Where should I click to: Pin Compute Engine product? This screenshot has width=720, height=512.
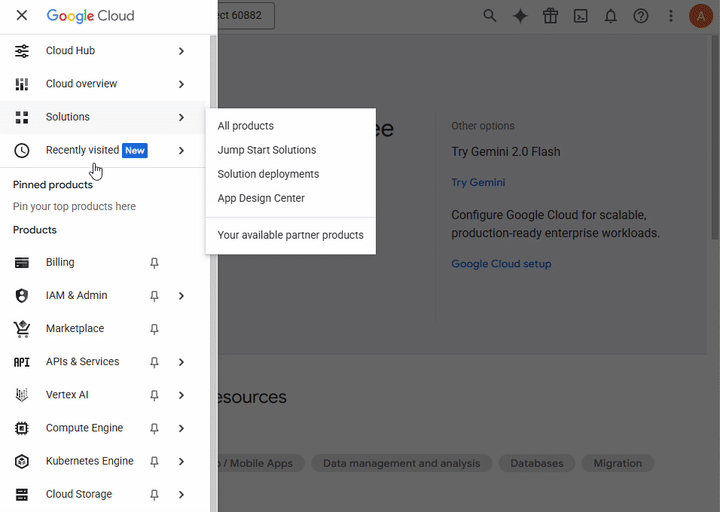click(x=154, y=428)
